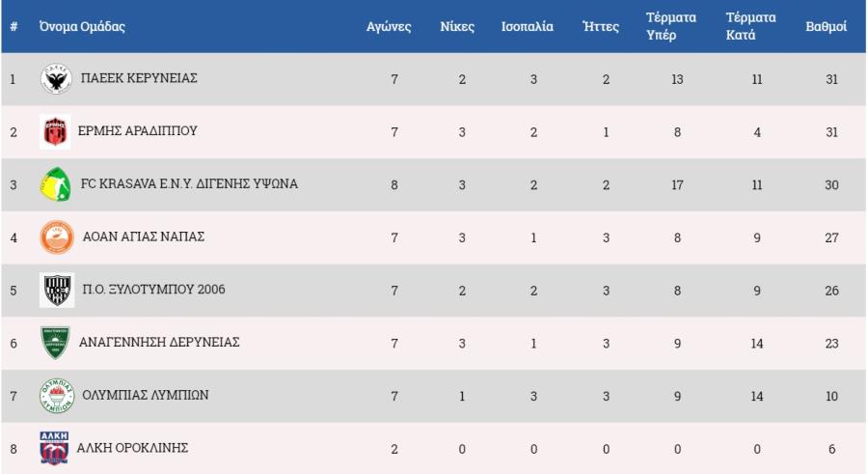Click the Π.Ο. Ξυλοτύμπου striped crest
Screen dimensions: 868x474
click(x=56, y=290)
